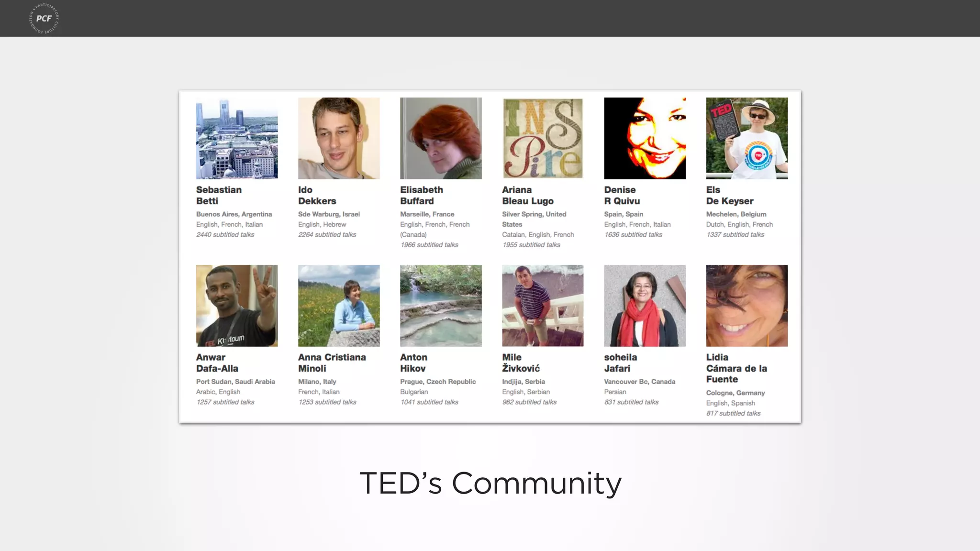Open Lidia Cámara de la Fuente's photo
The height and width of the screenshot is (551, 980).
pyautogui.click(x=747, y=306)
